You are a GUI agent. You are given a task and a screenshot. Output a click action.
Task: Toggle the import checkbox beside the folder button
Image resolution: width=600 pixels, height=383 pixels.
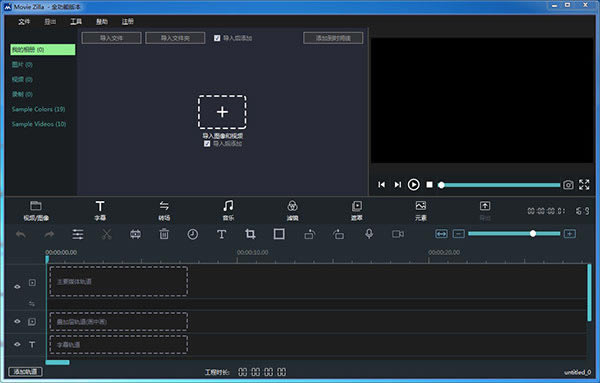[x=217, y=38]
